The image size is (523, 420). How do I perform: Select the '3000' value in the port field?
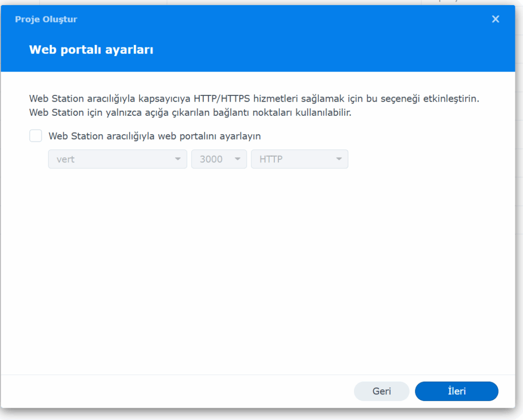(x=211, y=159)
